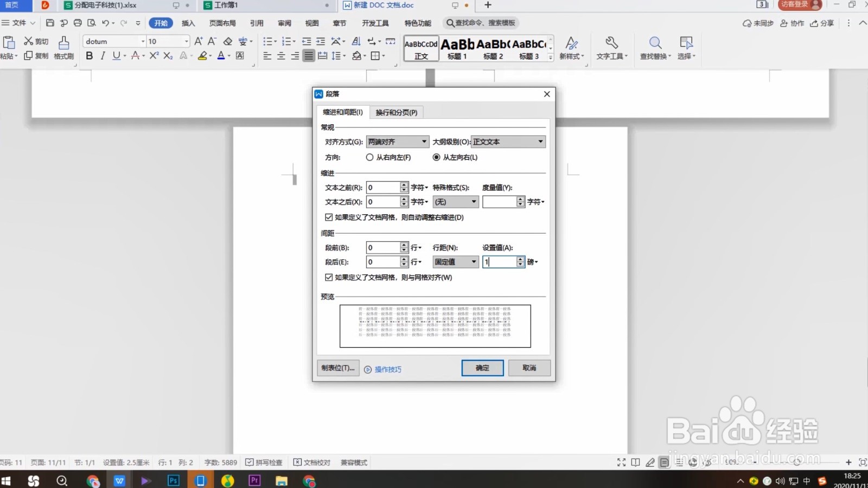Open the 审阅 ribbon tab
Image resolution: width=868 pixels, height=488 pixels.
click(284, 23)
